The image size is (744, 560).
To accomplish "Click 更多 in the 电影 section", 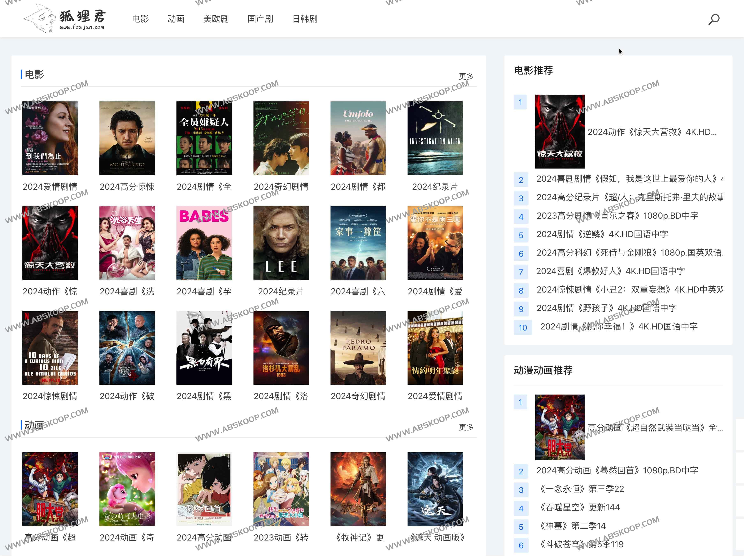I will (466, 76).
